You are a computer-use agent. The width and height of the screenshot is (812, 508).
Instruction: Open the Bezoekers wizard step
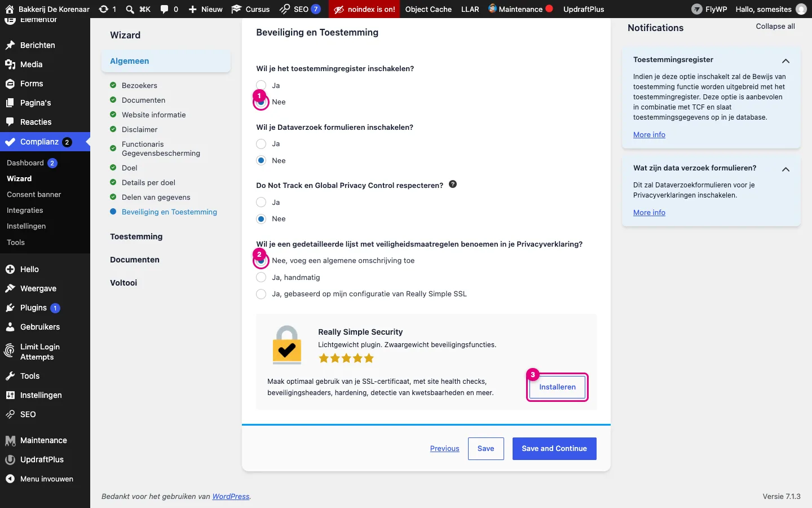pyautogui.click(x=139, y=85)
